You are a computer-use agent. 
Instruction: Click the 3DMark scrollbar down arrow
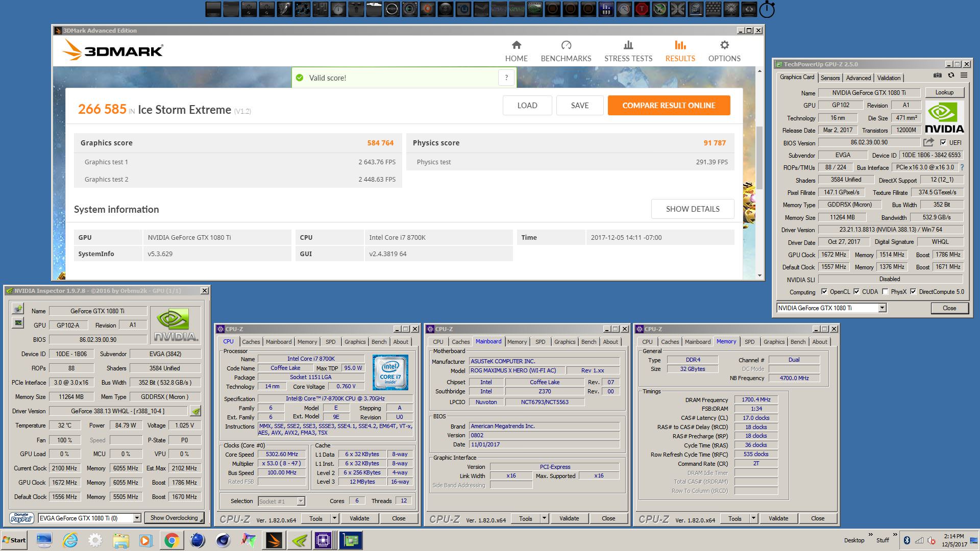click(x=759, y=275)
